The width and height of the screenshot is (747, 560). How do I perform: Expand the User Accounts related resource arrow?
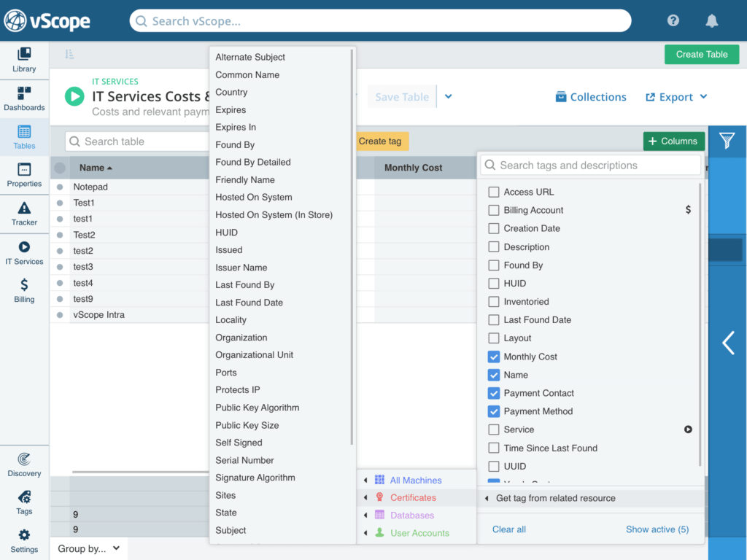(x=365, y=533)
